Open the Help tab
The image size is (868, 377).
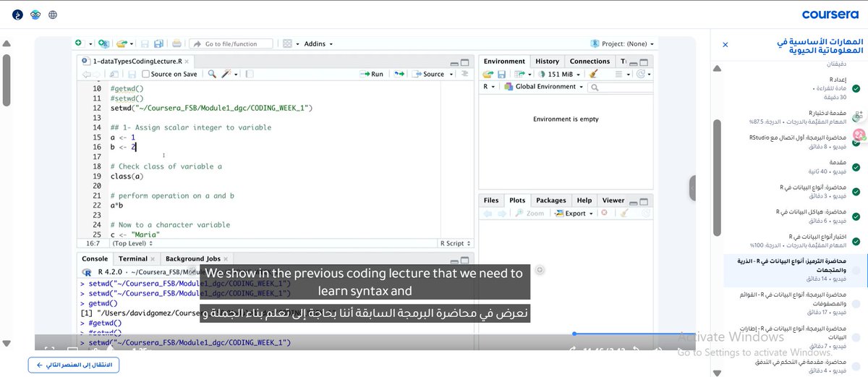coord(584,200)
